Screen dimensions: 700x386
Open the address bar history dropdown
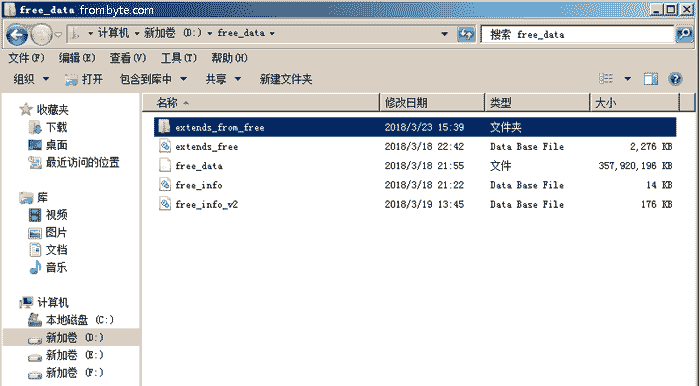(444, 34)
